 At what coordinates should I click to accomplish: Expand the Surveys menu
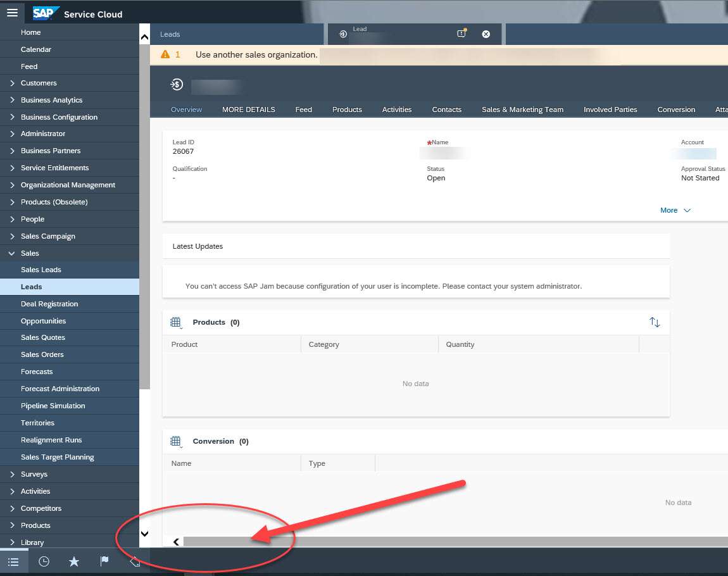(70, 474)
